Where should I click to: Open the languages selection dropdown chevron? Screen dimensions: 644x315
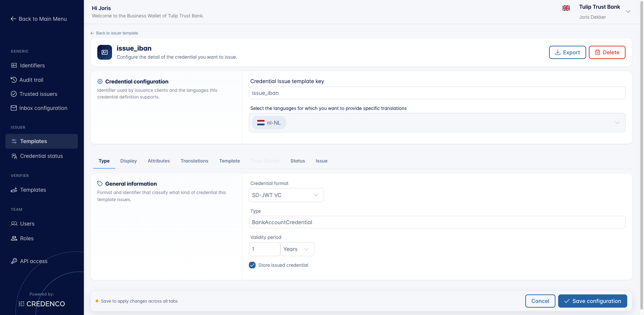pyautogui.click(x=618, y=123)
